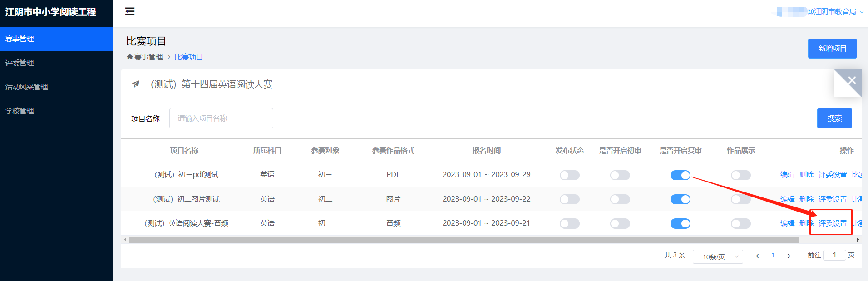This screenshot has width=868, height=281.
Task: Open the 10条/页 page size dropdown
Action: click(718, 256)
